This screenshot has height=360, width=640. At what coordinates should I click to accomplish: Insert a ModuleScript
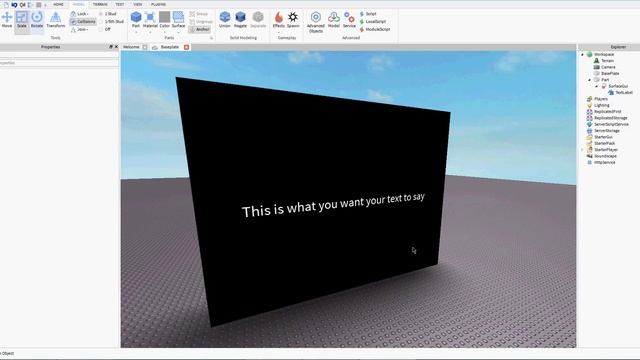tap(375, 29)
